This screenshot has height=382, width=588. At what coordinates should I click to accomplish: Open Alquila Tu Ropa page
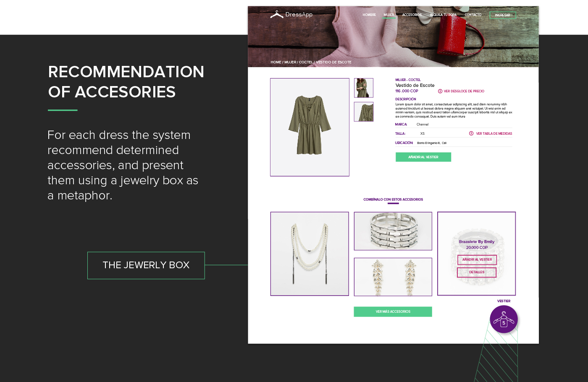443,15
